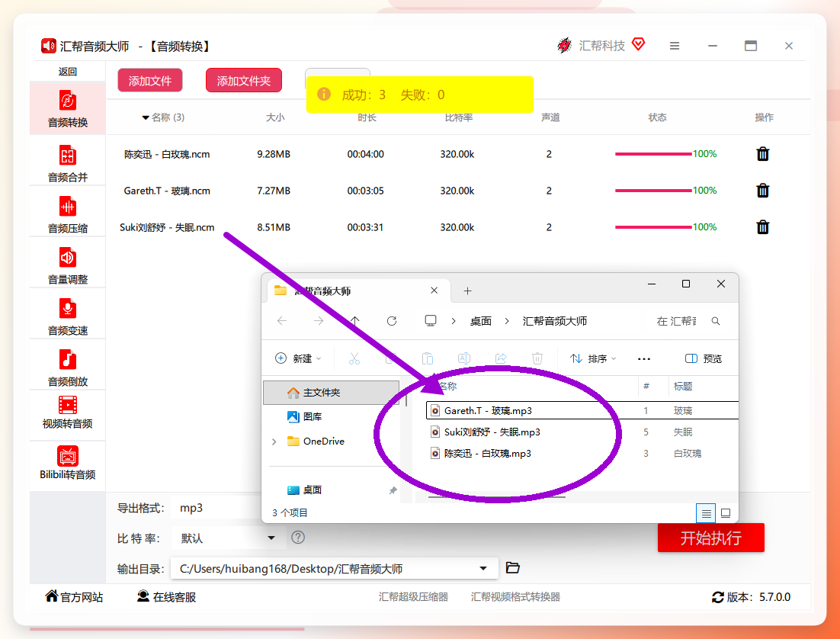Open the 视频转音频 sidebar tool
Viewport: 840px width, 639px height.
pos(68,413)
